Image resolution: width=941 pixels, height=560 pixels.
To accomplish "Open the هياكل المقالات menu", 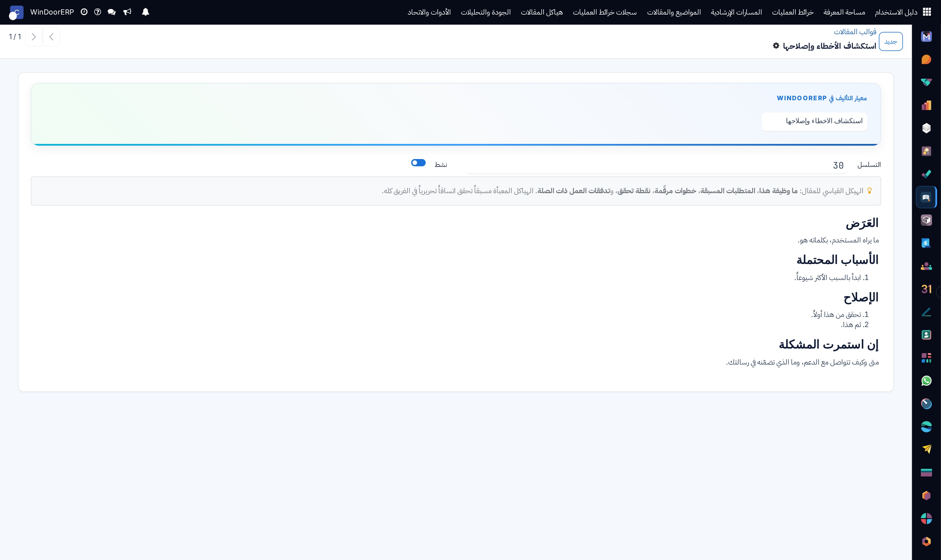I will pyautogui.click(x=542, y=12).
